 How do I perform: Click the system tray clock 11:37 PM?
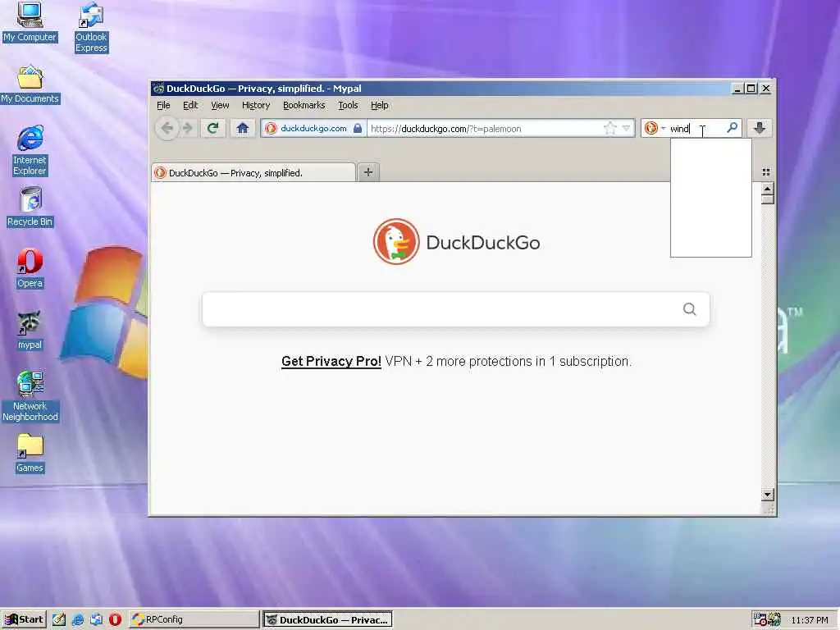(810, 620)
